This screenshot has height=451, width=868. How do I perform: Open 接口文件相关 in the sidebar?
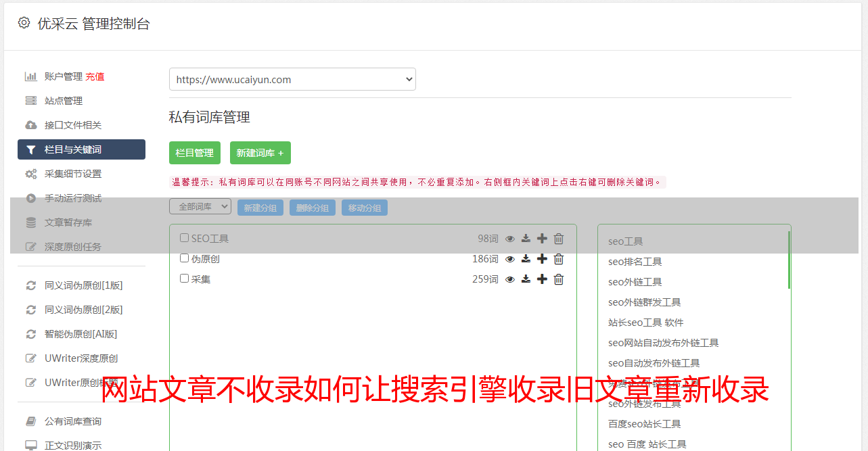(73, 125)
